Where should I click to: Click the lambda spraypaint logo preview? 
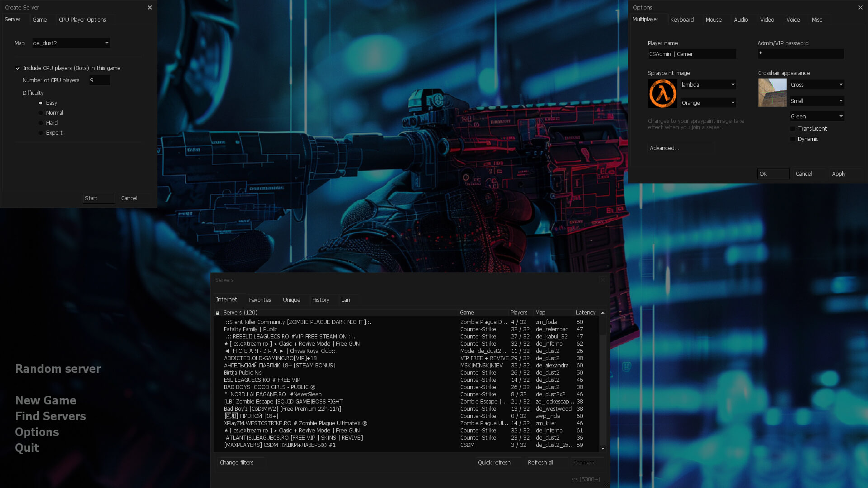(x=663, y=94)
